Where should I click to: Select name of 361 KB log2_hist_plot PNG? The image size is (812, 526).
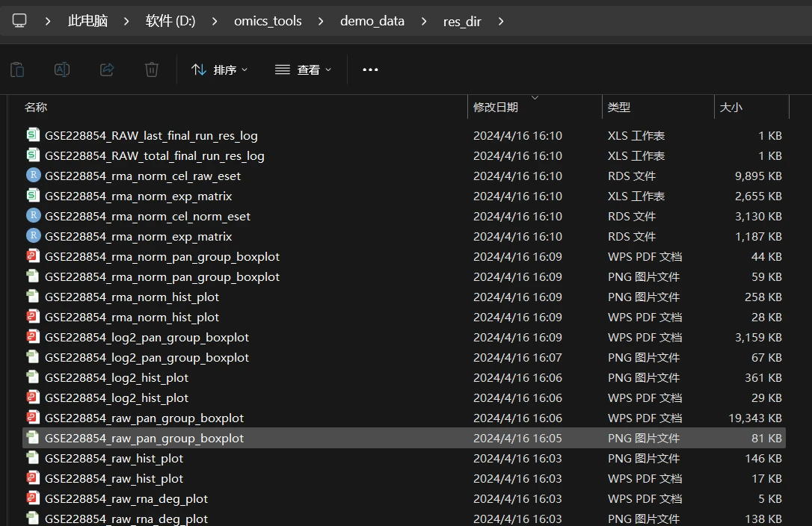click(x=117, y=378)
